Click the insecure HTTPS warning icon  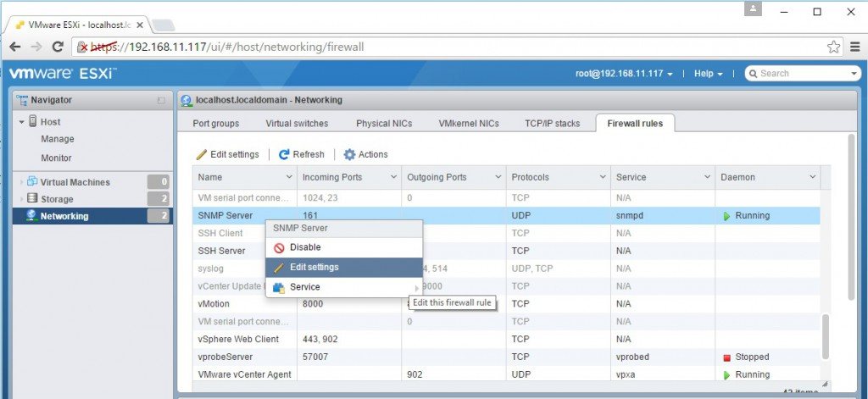pos(83,47)
